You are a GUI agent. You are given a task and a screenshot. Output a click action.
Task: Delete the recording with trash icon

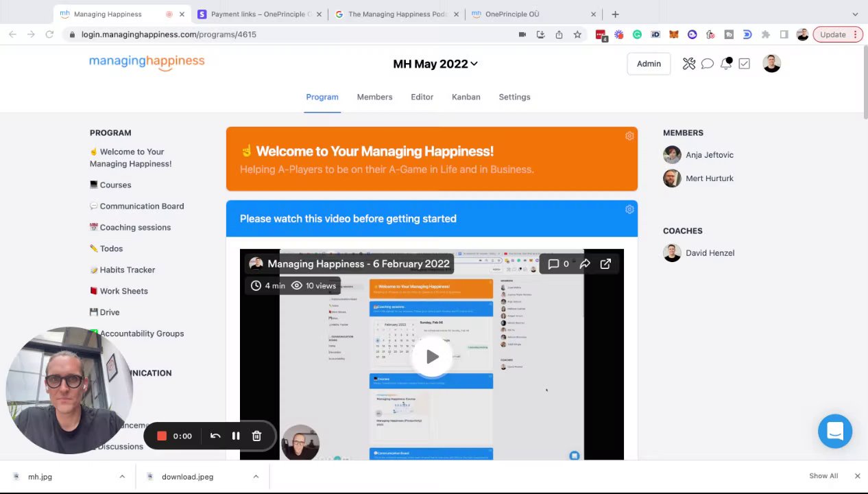coord(256,436)
